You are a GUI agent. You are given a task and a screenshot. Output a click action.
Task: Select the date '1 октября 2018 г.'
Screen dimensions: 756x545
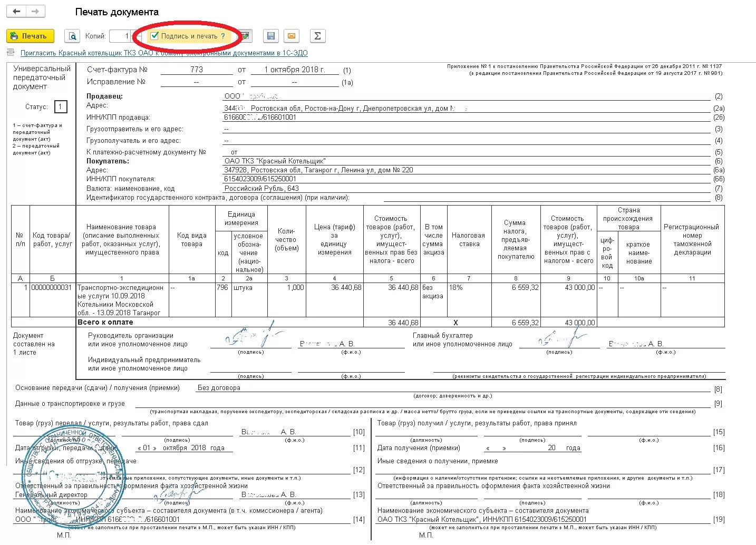[295, 70]
